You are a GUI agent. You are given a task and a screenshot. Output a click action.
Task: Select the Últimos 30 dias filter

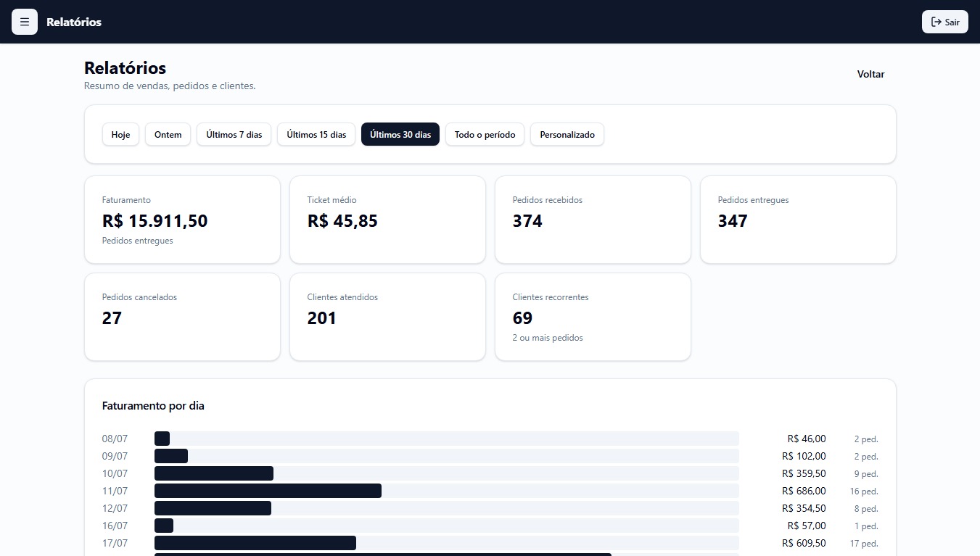(x=400, y=134)
